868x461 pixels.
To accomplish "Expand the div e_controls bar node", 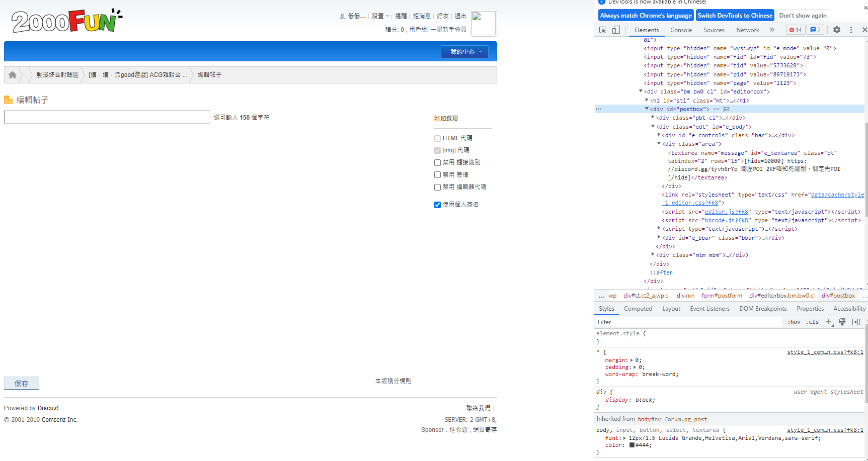I will pyautogui.click(x=659, y=135).
